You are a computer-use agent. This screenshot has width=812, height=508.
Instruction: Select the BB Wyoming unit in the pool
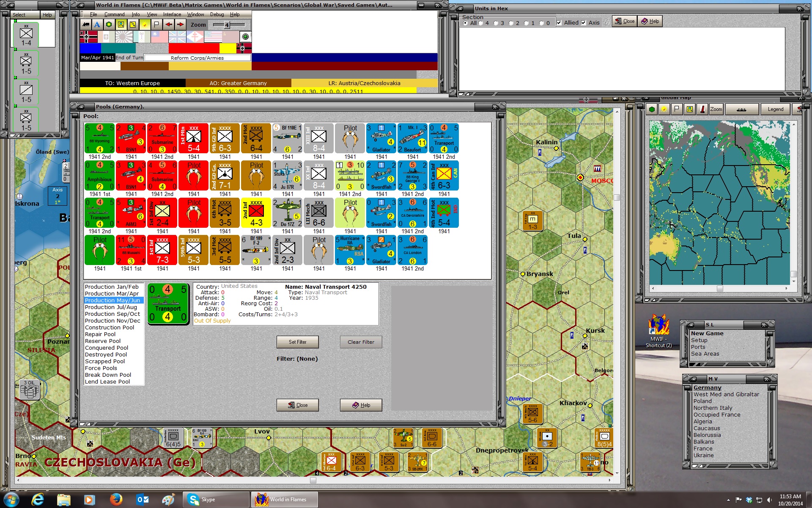[99, 138]
